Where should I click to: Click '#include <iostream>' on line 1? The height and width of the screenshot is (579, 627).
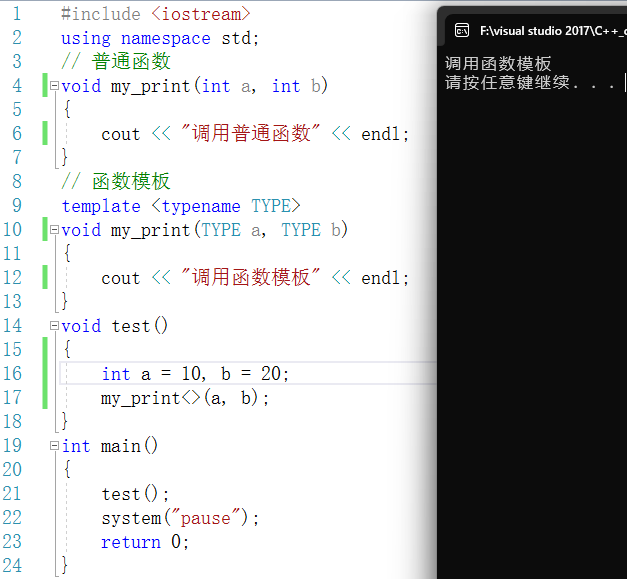point(156,14)
